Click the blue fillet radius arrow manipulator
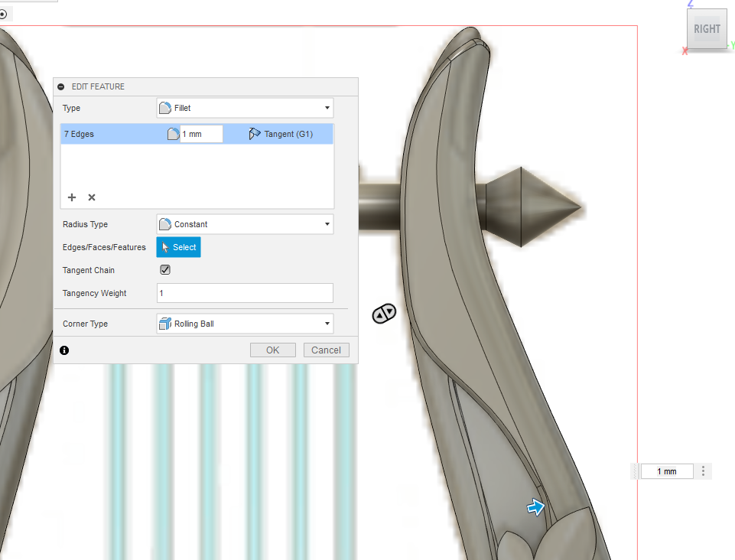The height and width of the screenshot is (560, 735). coord(536,507)
